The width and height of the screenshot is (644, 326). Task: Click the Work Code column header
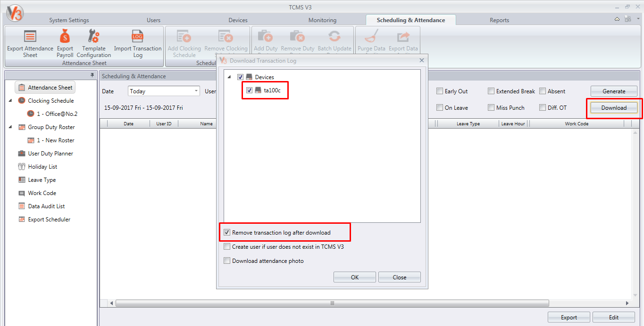tap(577, 124)
